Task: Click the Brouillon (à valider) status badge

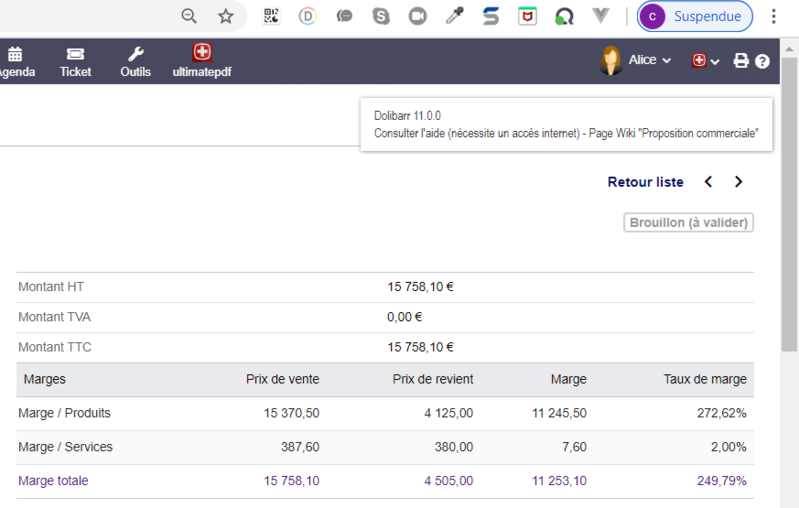Action: pyautogui.click(x=688, y=223)
